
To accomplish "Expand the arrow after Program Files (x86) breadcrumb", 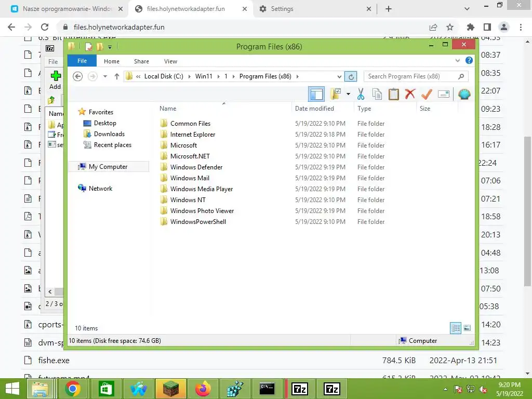I will (298, 76).
